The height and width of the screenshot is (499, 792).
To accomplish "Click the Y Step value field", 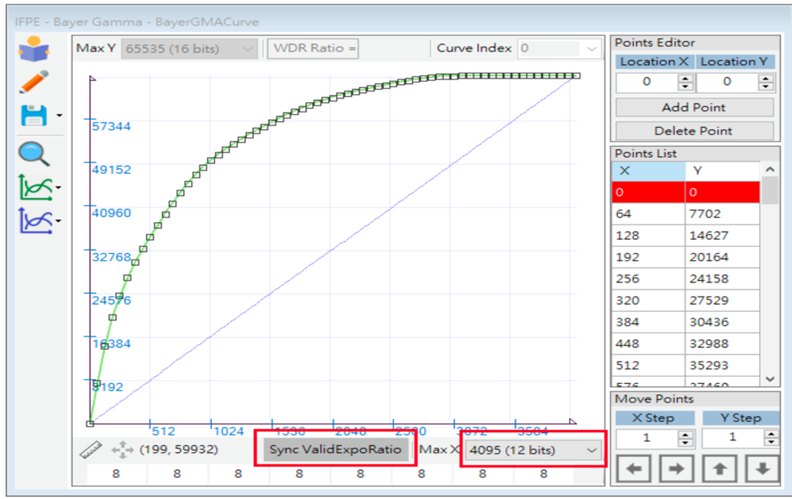I will [x=733, y=438].
